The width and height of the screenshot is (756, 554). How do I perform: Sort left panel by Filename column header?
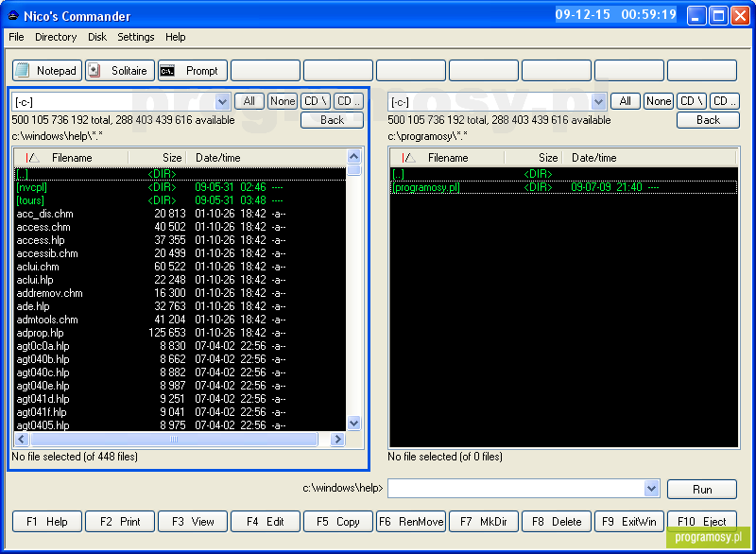tap(72, 158)
